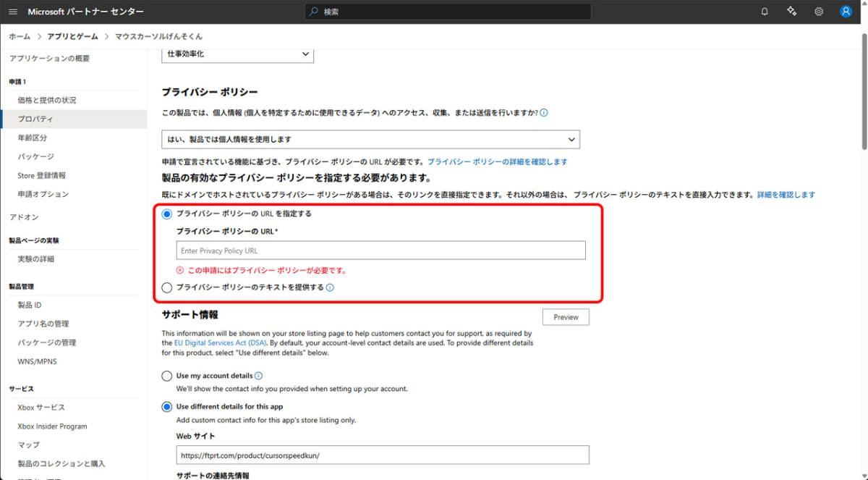Image resolution: width=868 pixels, height=480 pixels.
Task: Click the プライバシー ポリシー section heading
Action: click(210, 92)
